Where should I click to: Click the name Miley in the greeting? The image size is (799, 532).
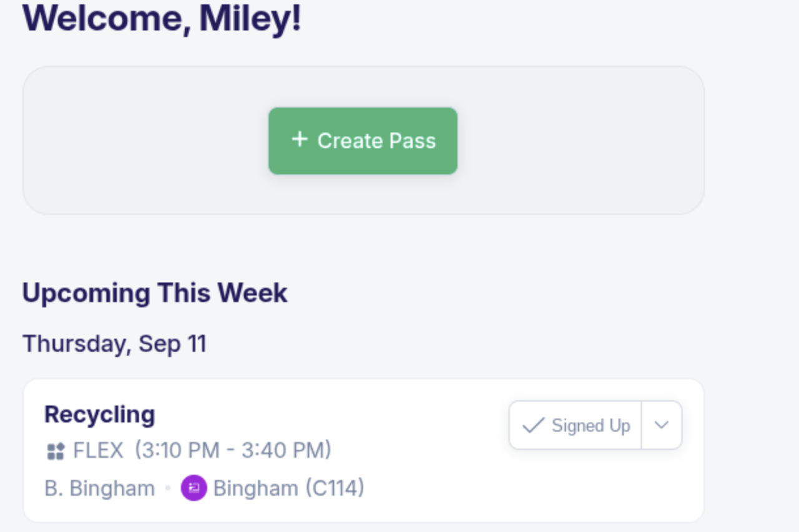250,19
